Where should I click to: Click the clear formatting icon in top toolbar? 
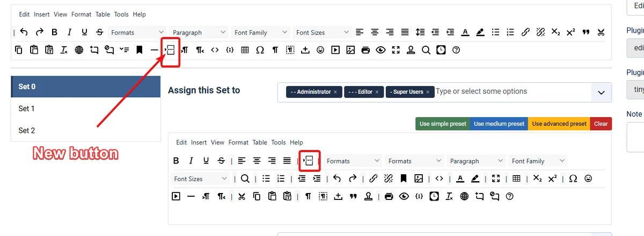point(64,50)
